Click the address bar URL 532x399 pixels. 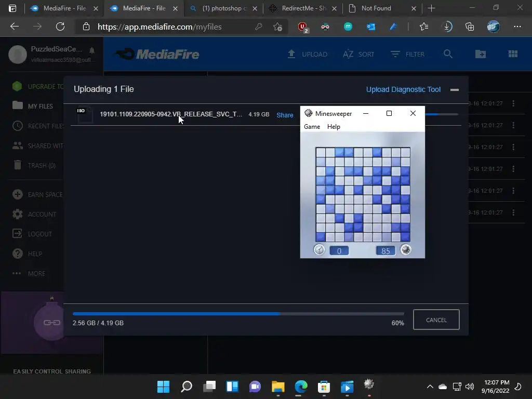pyautogui.click(x=159, y=27)
